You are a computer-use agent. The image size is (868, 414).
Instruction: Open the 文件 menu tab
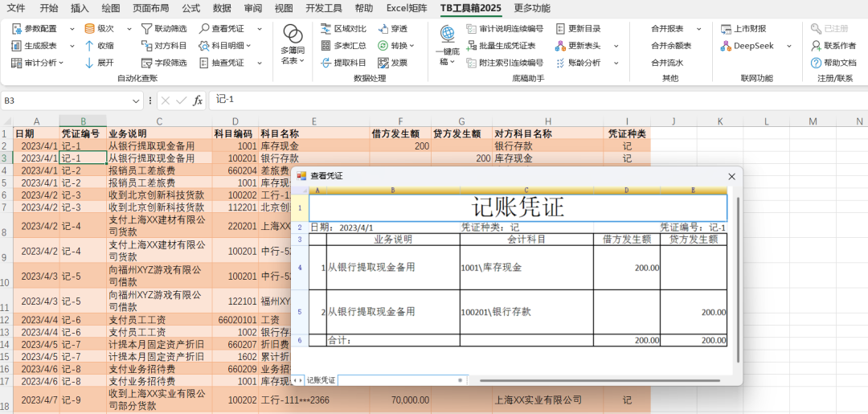click(16, 8)
